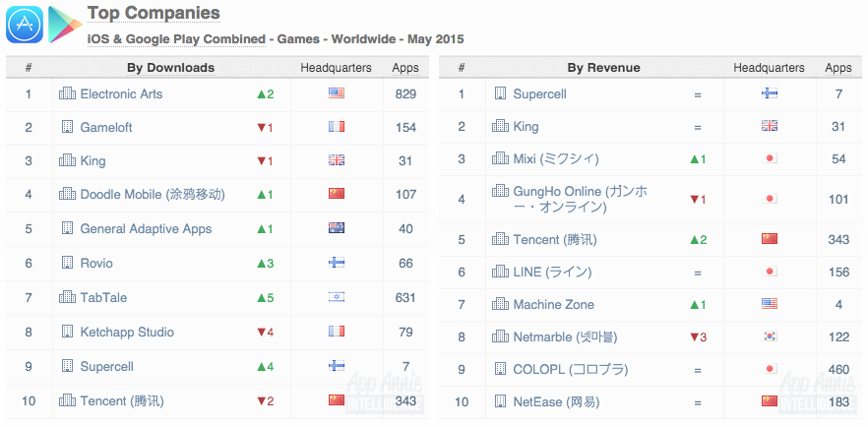Click the down 3 rank change for Netmarble

pos(698,336)
